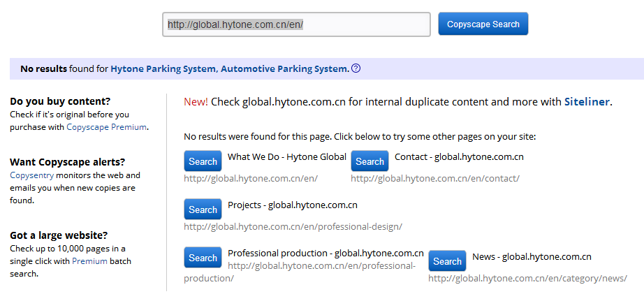Click Search button beside What We Do
This screenshot has height=308, width=644.
(x=203, y=161)
